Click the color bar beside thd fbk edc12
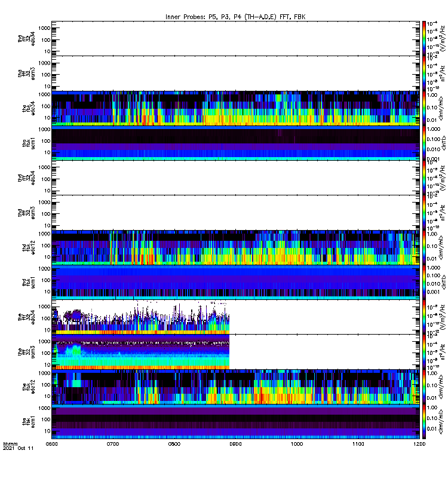The height and width of the screenshot is (478, 448). click(x=424, y=247)
